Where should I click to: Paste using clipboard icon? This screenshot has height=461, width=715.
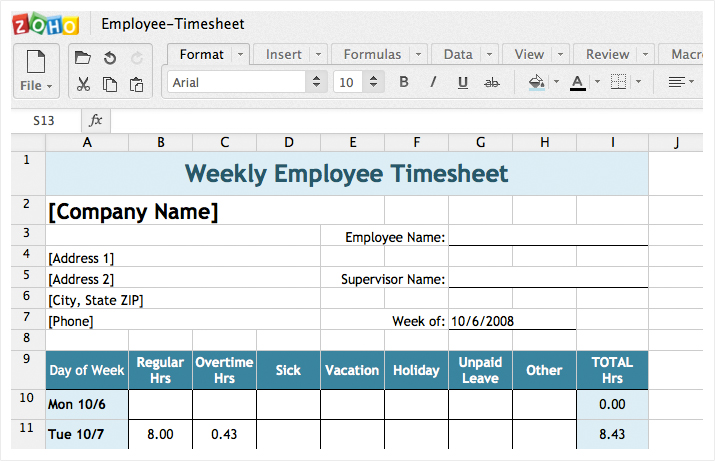[136, 84]
